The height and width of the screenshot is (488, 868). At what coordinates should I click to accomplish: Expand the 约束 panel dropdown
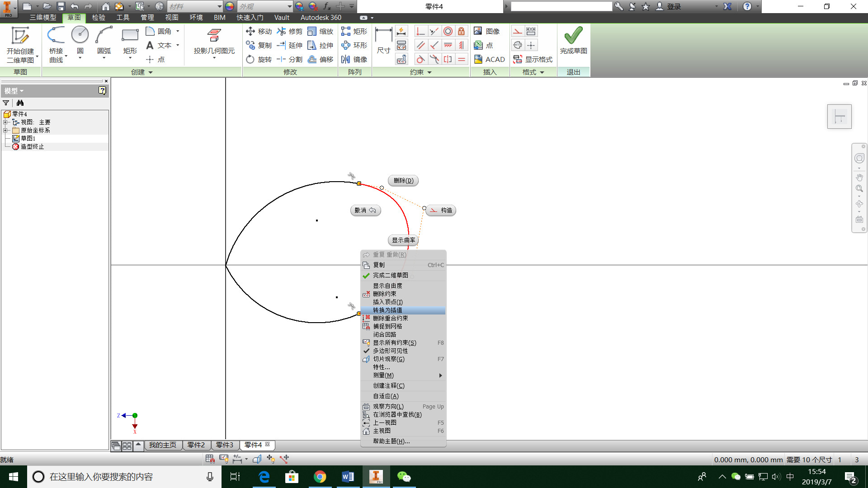point(429,72)
